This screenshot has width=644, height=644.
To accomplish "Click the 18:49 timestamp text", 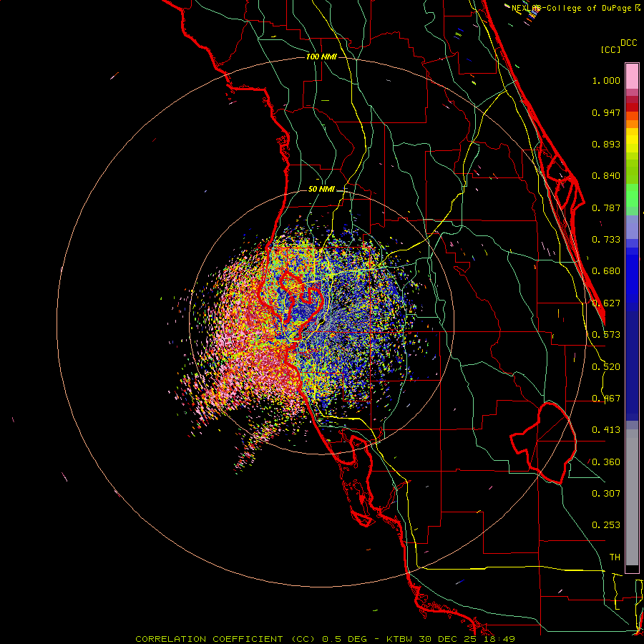I will [x=499, y=639].
